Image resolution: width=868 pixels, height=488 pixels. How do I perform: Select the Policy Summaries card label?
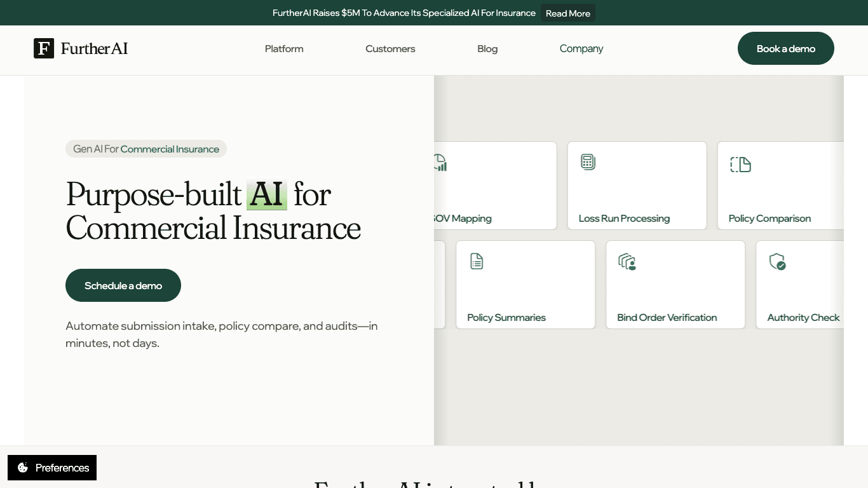point(506,318)
